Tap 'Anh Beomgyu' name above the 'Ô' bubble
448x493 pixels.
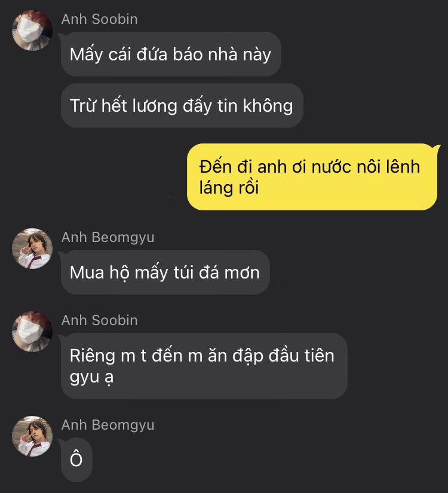click(108, 425)
